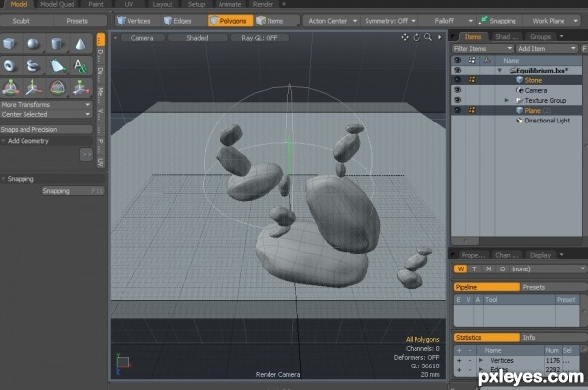Click the double-arrow expand button
Screen dimensions: 588x390
(86, 154)
